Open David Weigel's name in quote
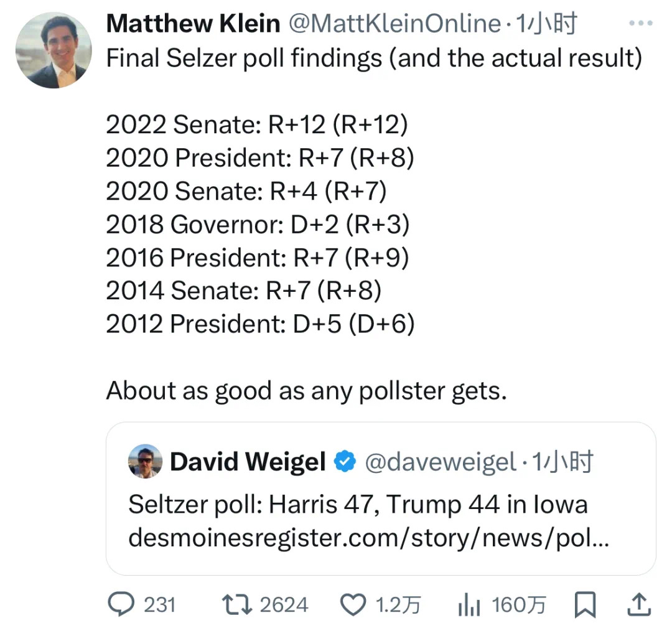Image resolution: width=672 pixels, height=636 pixels. click(248, 462)
